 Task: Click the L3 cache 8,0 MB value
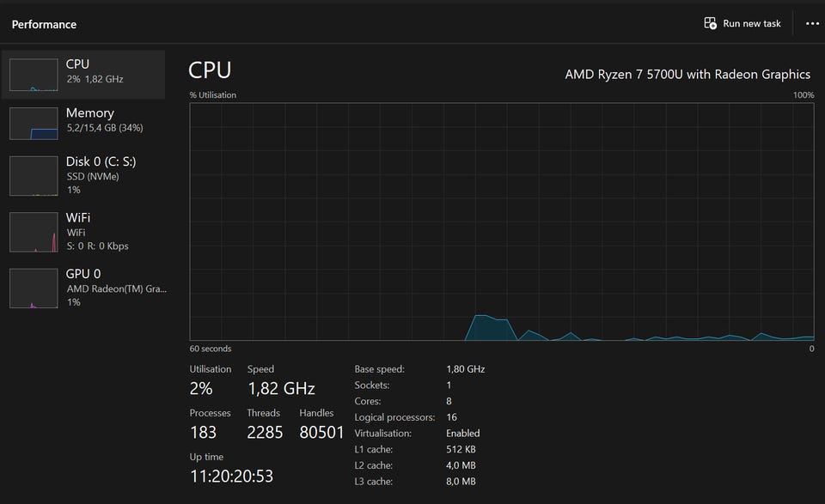461,482
